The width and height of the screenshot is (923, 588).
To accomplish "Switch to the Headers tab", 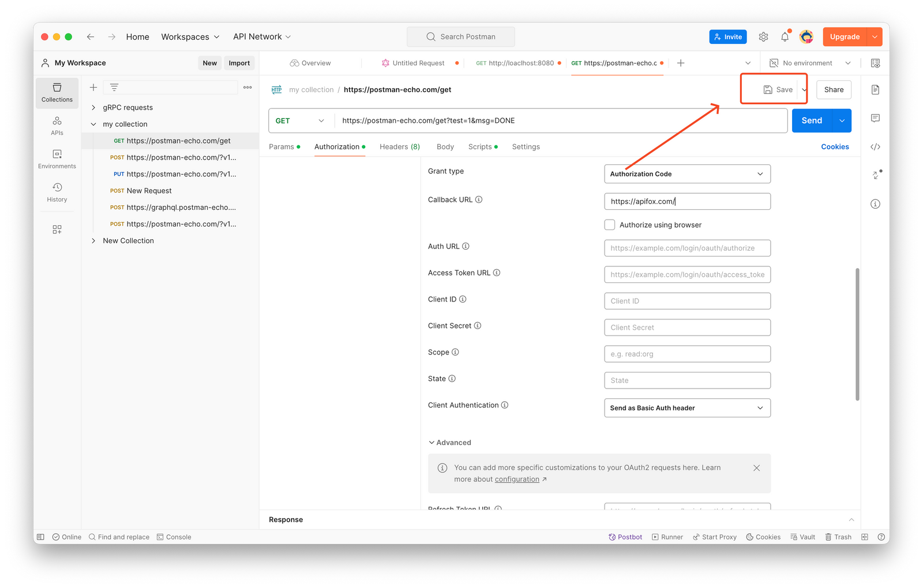I will [x=399, y=147].
